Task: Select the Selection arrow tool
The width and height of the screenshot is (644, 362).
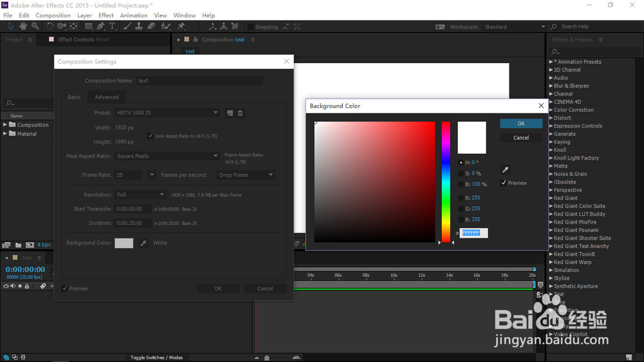Action: click(11, 26)
